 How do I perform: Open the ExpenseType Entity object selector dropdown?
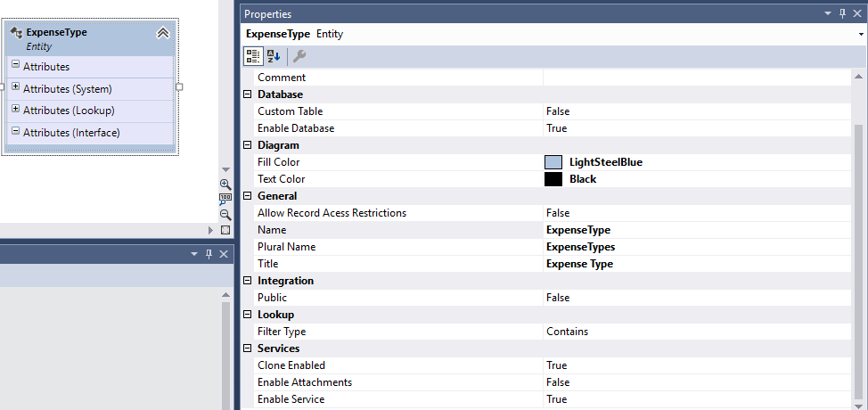[862, 34]
